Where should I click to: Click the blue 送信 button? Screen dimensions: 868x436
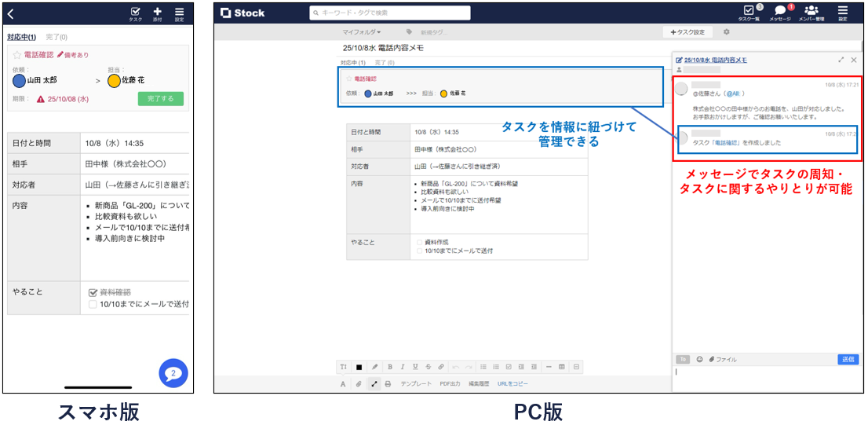click(848, 360)
